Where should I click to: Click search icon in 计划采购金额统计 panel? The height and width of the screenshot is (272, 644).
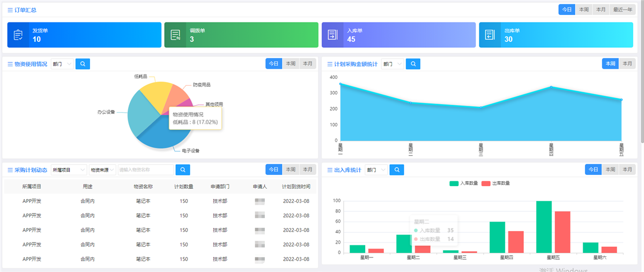[x=413, y=64]
